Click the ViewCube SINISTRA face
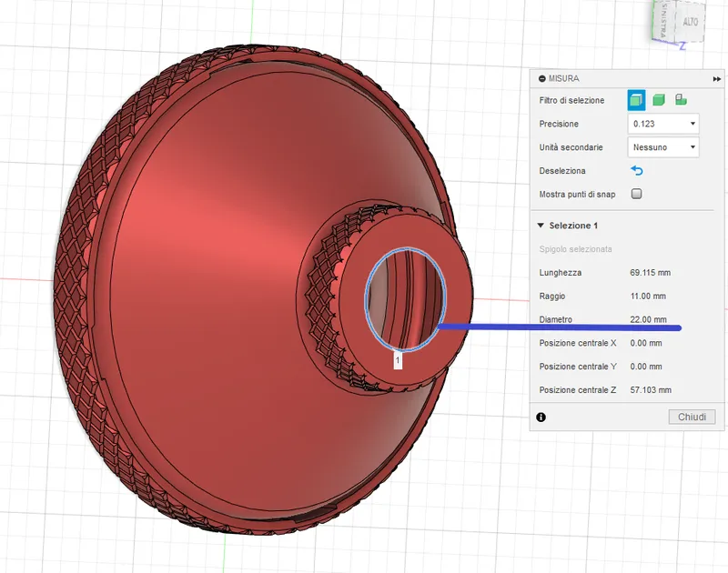The height and width of the screenshot is (573, 728). pyautogui.click(x=664, y=20)
